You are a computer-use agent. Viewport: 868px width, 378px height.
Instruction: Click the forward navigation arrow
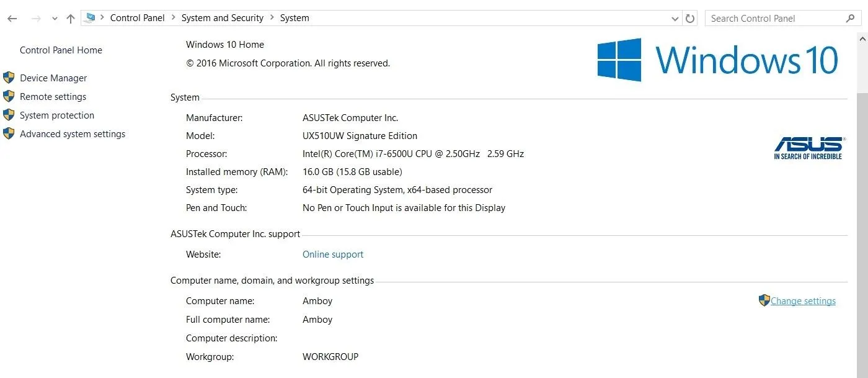(x=36, y=19)
